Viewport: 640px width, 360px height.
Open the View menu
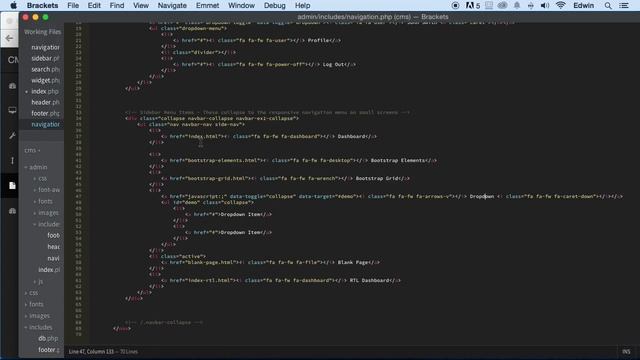141,5
